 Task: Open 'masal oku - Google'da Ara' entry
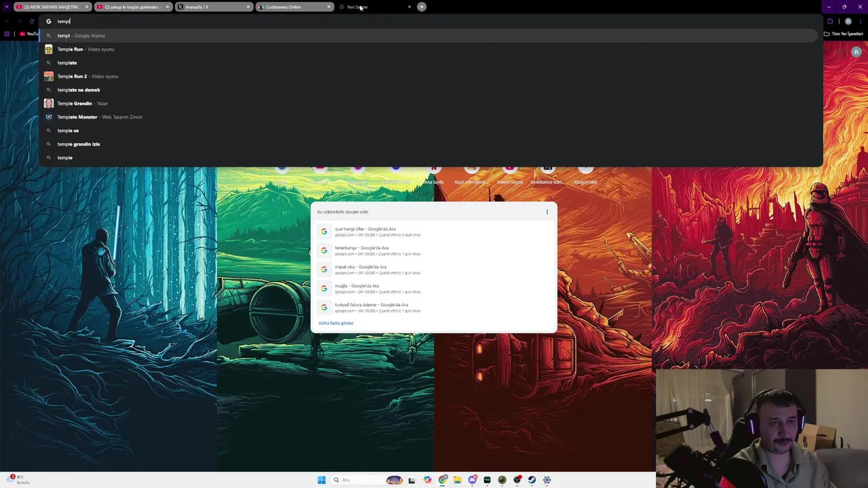click(x=434, y=270)
